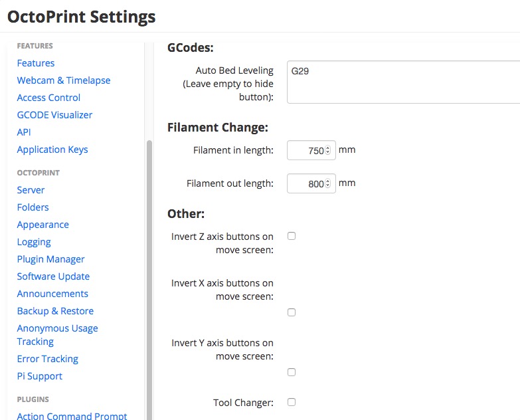Image resolution: width=520 pixels, height=420 pixels.
Task: Open the Server settings page
Action: point(31,190)
